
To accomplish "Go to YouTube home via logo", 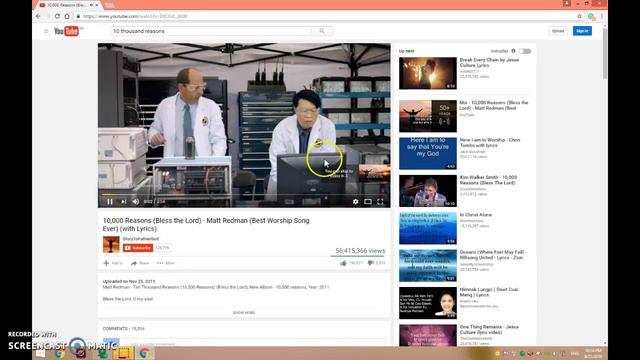I will (68, 31).
